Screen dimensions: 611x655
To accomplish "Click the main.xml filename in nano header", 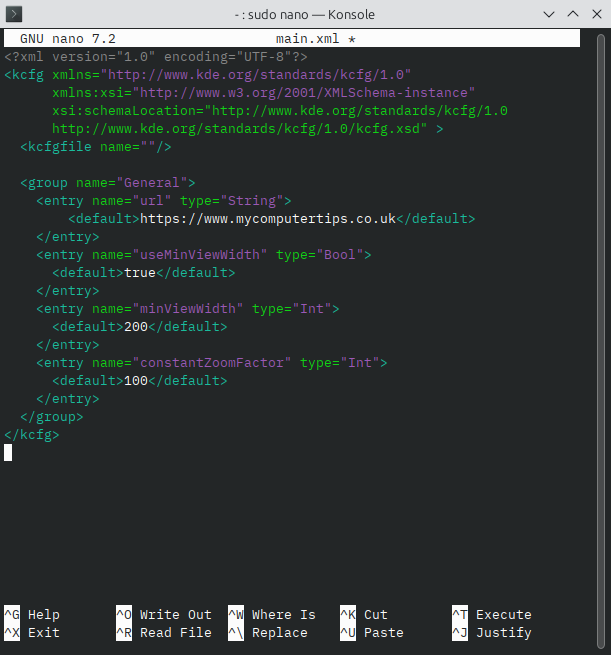I will pyautogui.click(x=308, y=38).
